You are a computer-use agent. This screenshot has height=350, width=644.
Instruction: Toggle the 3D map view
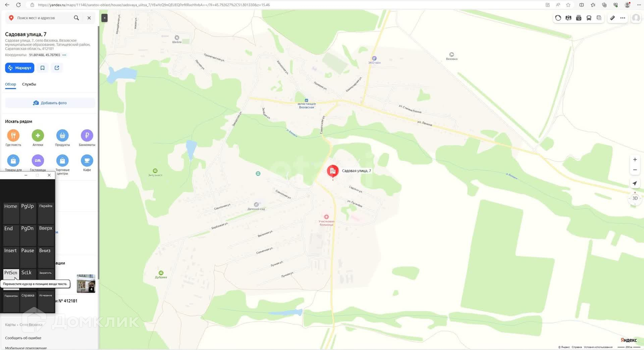pos(635,198)
